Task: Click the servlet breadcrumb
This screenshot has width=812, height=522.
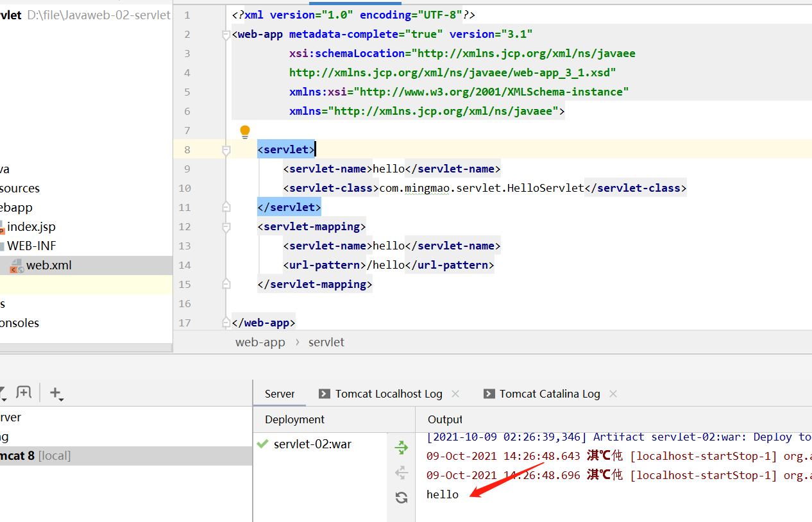Action: click(326, 342)
